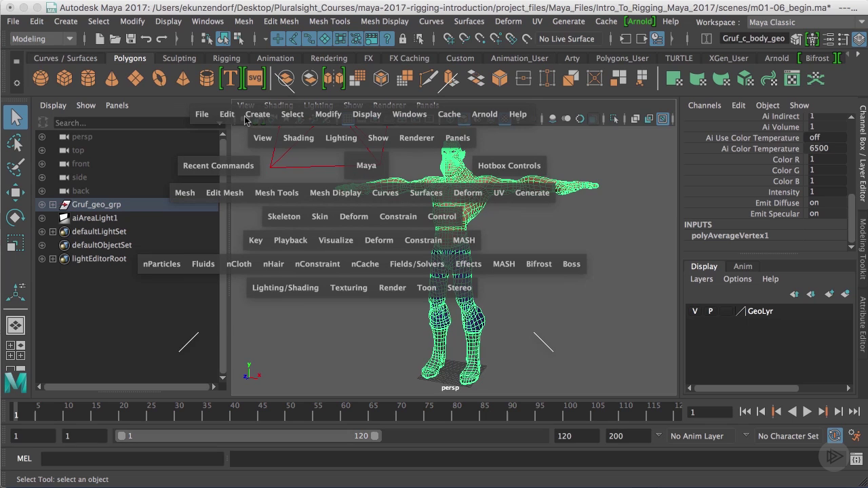Select the Paint Selection tool
This screenshot has height=488, width=868.
click(x=16, y=167)
